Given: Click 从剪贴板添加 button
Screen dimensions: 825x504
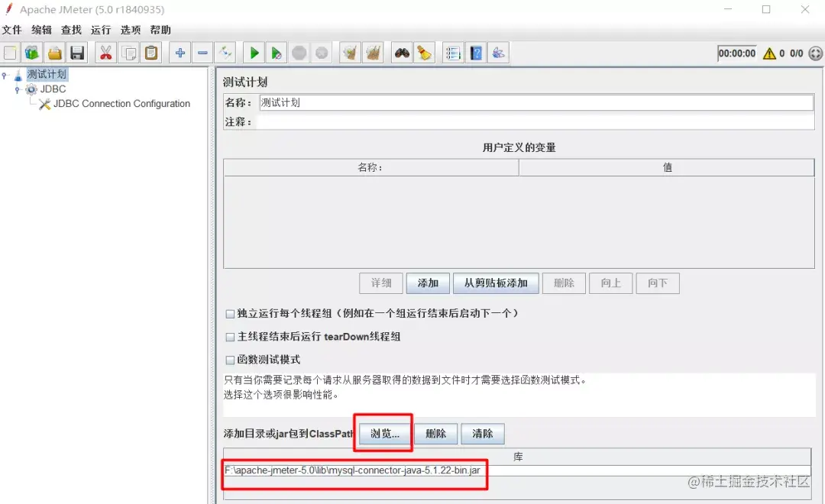Looking at the screenshot, I should click(496, 283).
